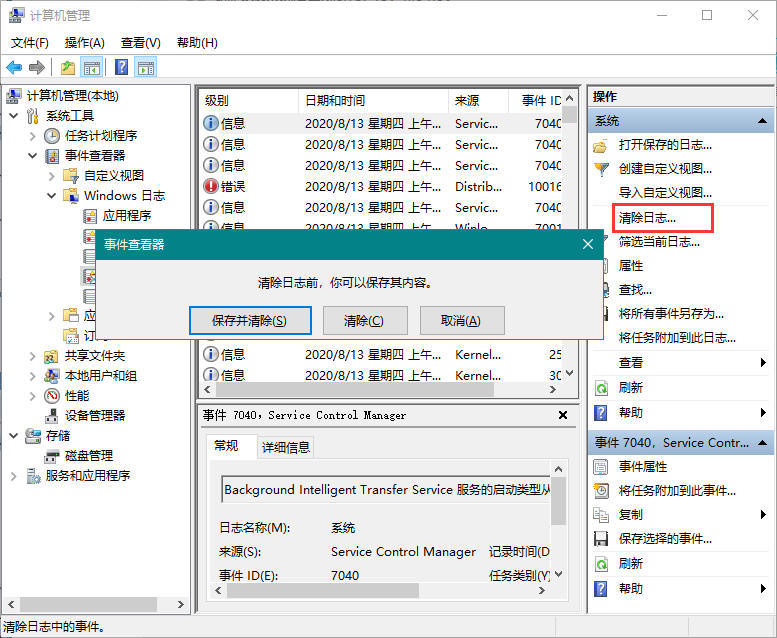Click 清除(C) button in the dialog
Viewport: 777px width, 638px height.
click(366, 320)
